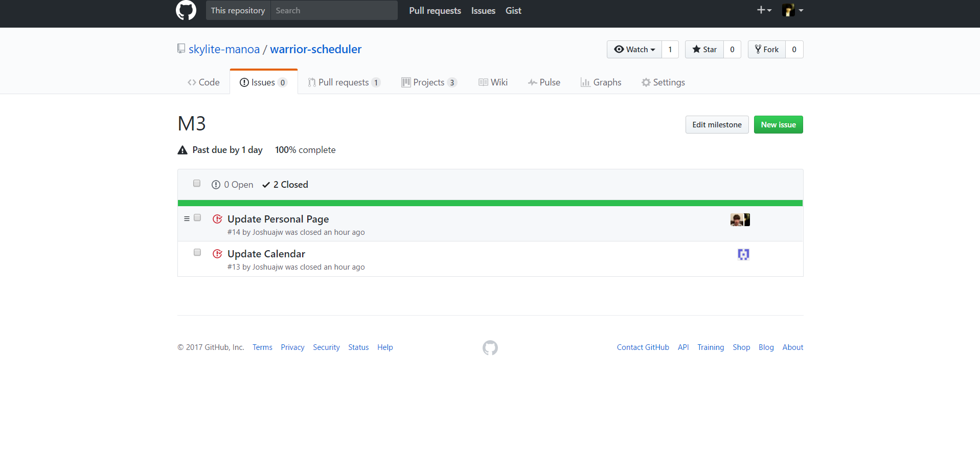Viewport: 980px width, 463px height.
Task: Open the API footer link
Action: tap(683, 347)
